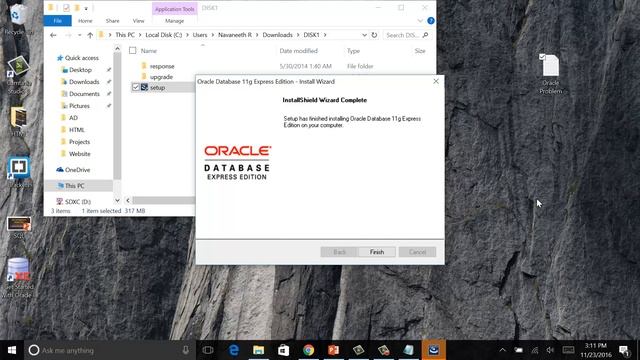Viewport: 640px width, 360px height.
Task: Open the Oracle Problem desktop file
Action: pyautogui.click(x=551, y=73)
